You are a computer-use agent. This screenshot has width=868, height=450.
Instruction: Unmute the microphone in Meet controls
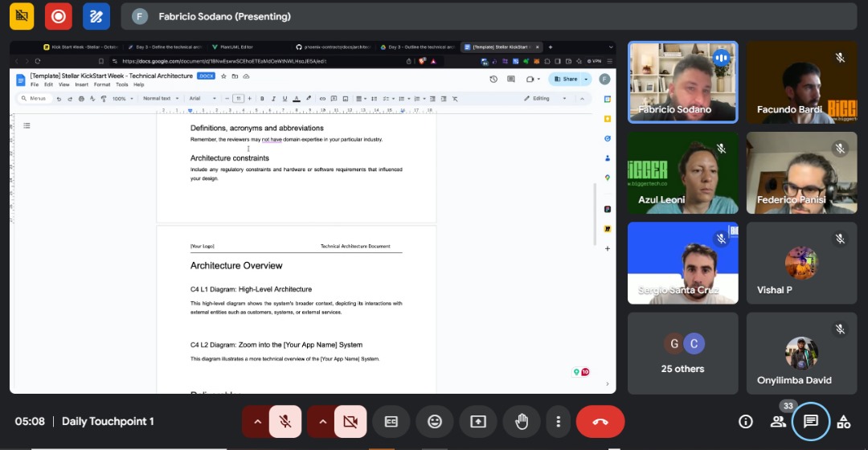(285, 422)
